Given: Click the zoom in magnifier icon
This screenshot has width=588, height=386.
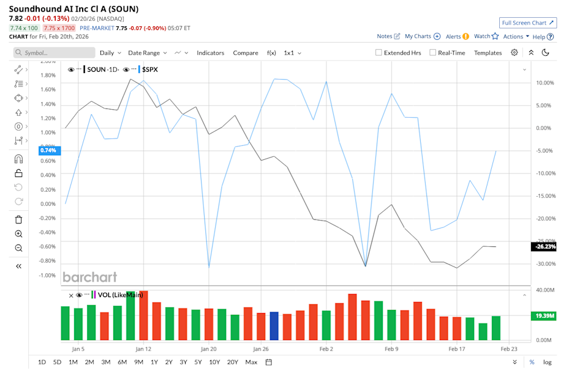Looking at the screenshot, I should pos(18,233).
